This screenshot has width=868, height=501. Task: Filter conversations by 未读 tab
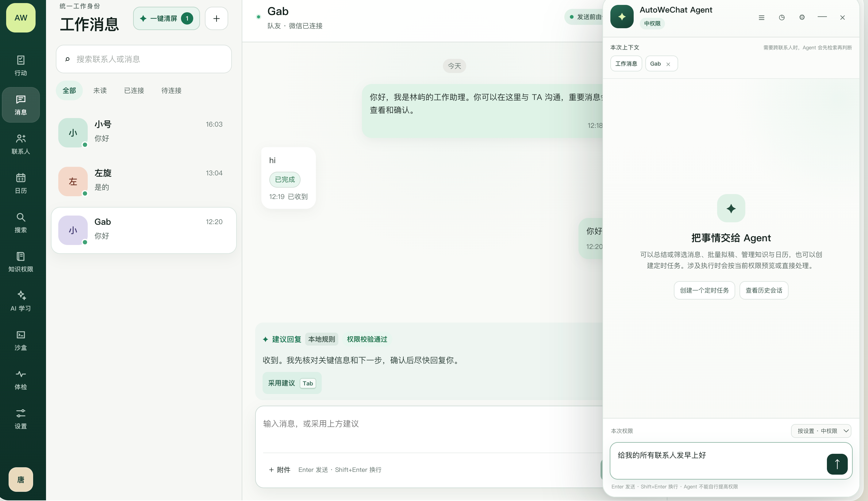point(100,90)
